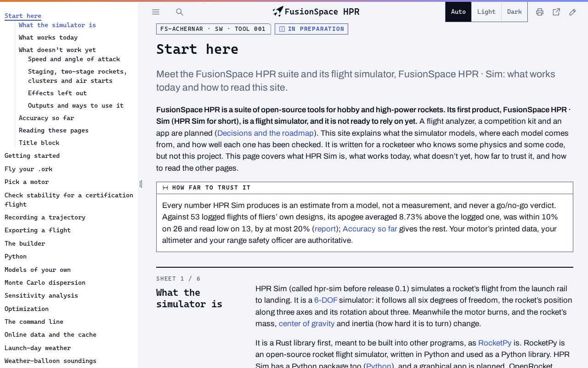Go to 'What works today' section
588x368 pixels.
pyautogui.click(x=48, y=37)
